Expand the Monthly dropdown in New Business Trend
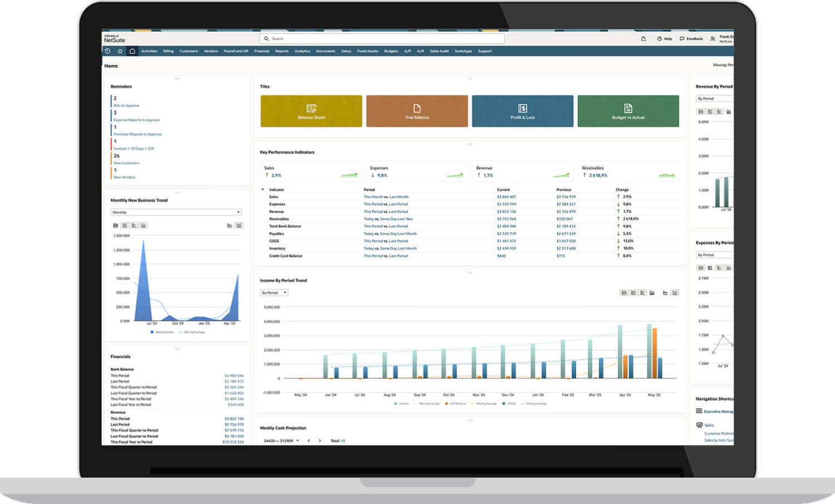 point(176,212)
